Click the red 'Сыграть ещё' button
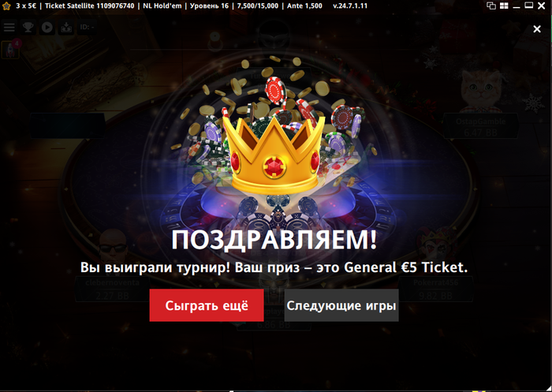Screen dimensions: 552x392 [x=207, y=305]
